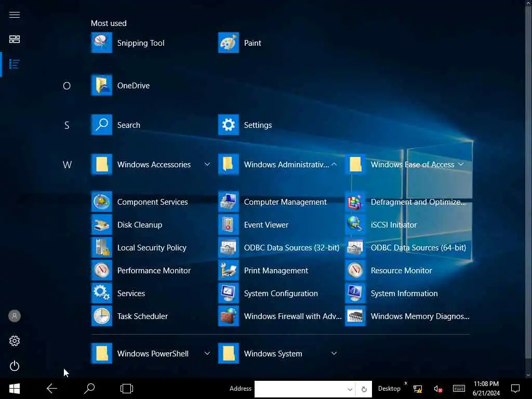Jump to letter S section
The image size is (532, 399).
(x=67, y=125)
